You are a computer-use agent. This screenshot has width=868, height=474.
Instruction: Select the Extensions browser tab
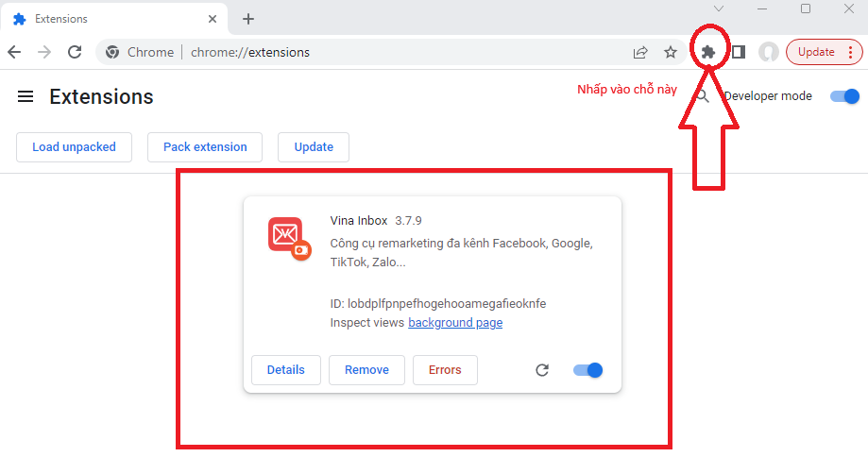point(114,19)
